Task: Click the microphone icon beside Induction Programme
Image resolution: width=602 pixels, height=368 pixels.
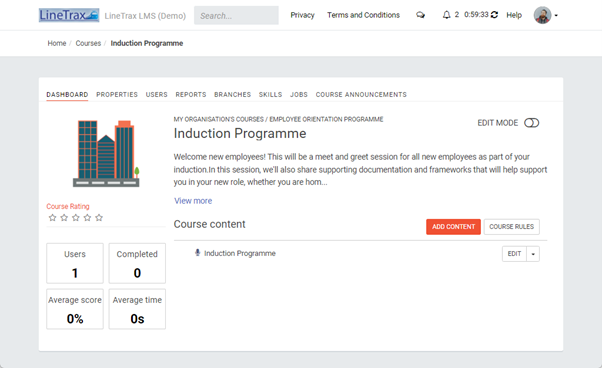Action: click(197, 253)
